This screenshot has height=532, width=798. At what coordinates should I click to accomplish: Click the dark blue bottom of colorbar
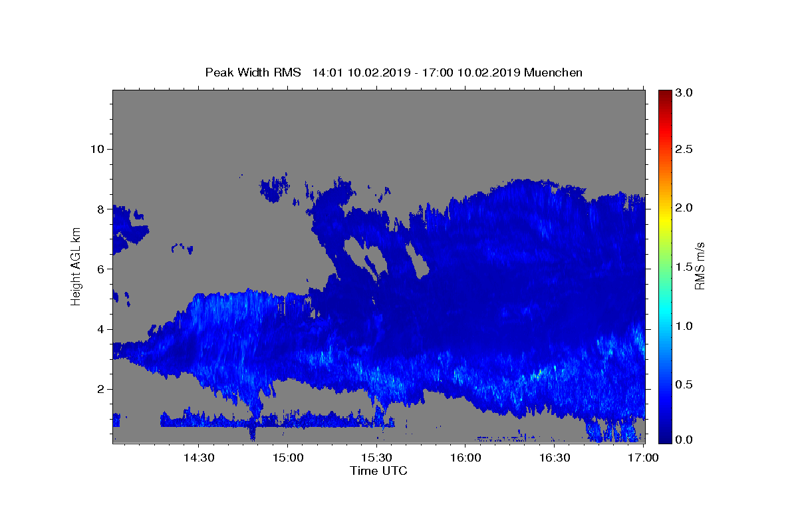pos(665,438)
